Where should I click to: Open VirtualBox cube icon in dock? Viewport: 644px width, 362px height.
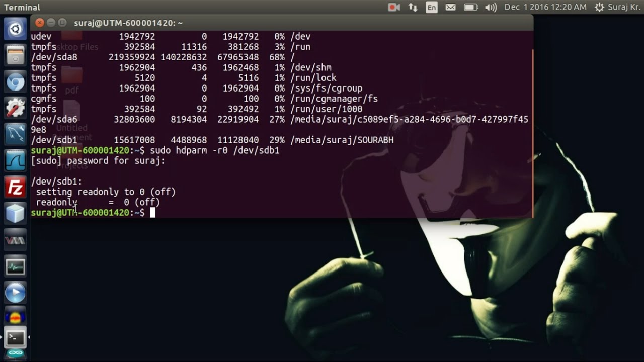coord(15,214)
